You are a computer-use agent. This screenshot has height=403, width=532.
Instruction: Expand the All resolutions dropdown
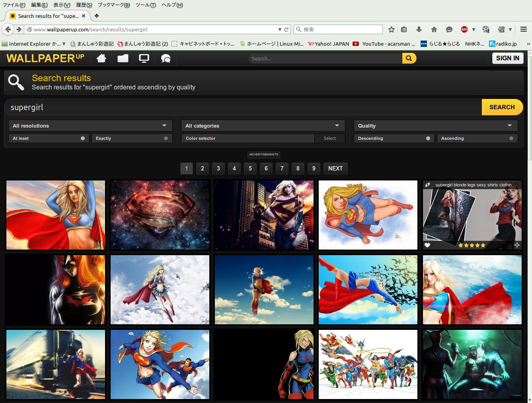coord(90,126)
